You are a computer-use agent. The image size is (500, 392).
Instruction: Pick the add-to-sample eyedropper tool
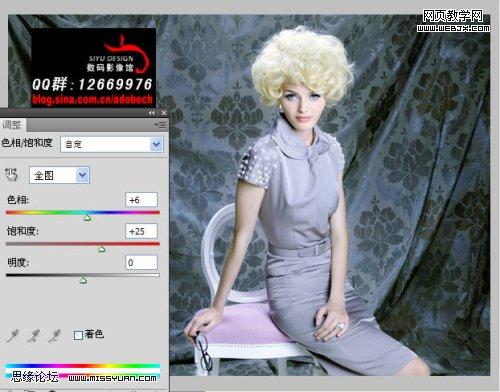pos(33,336)
